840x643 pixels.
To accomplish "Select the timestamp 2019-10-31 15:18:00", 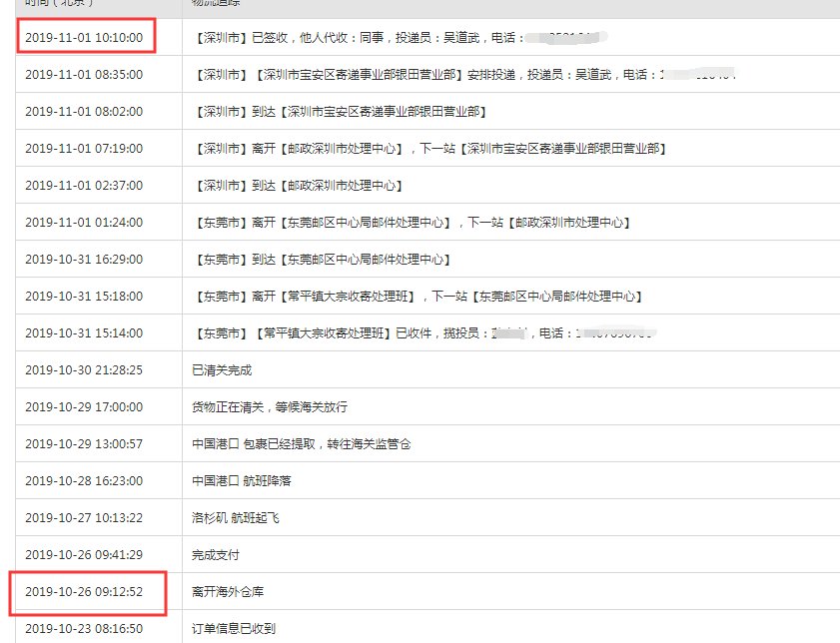I will pyautogui.click(x=84, y=297).
